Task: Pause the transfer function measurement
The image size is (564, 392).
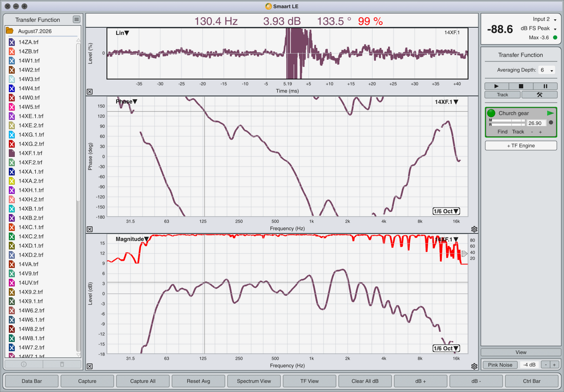Action: [545, 86]
